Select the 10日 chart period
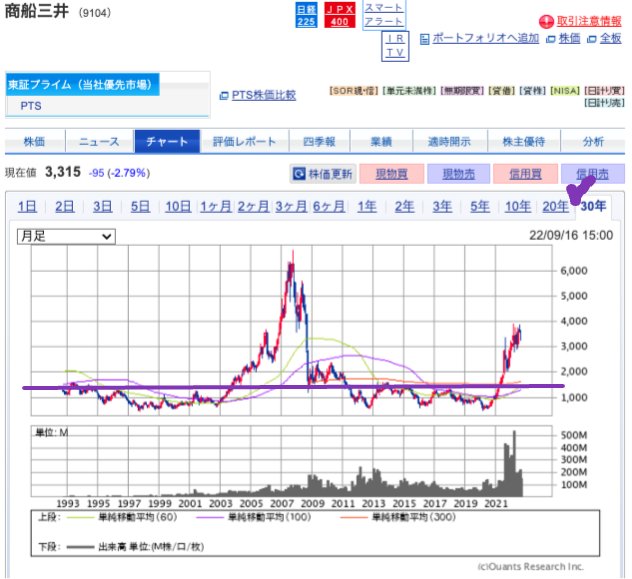 (x=178, y=207)
